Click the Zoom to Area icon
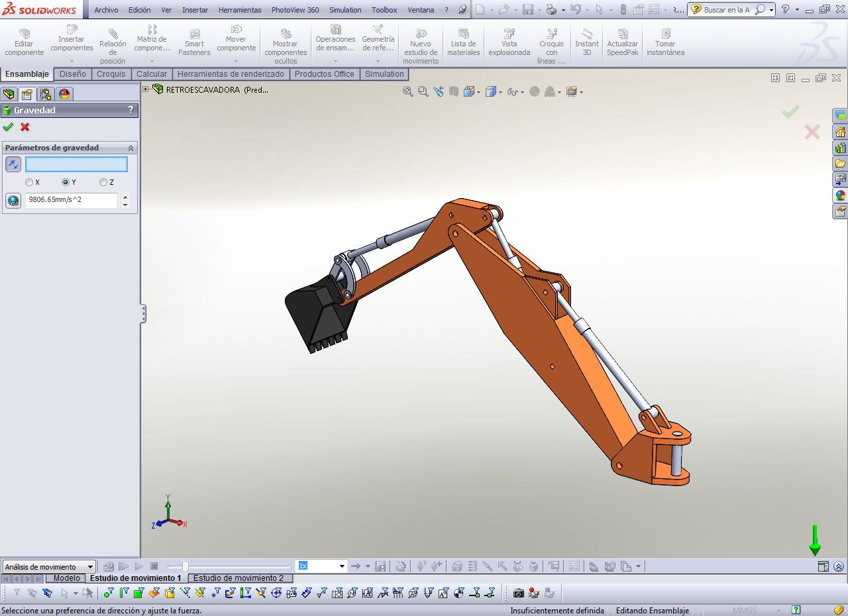The height and width of the screenshot is (616, 848). click(423, 91)
